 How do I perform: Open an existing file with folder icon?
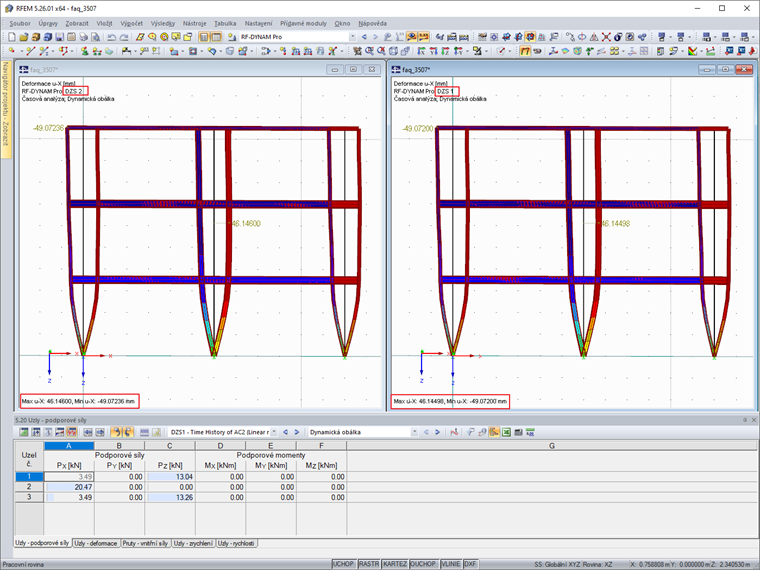24,37
